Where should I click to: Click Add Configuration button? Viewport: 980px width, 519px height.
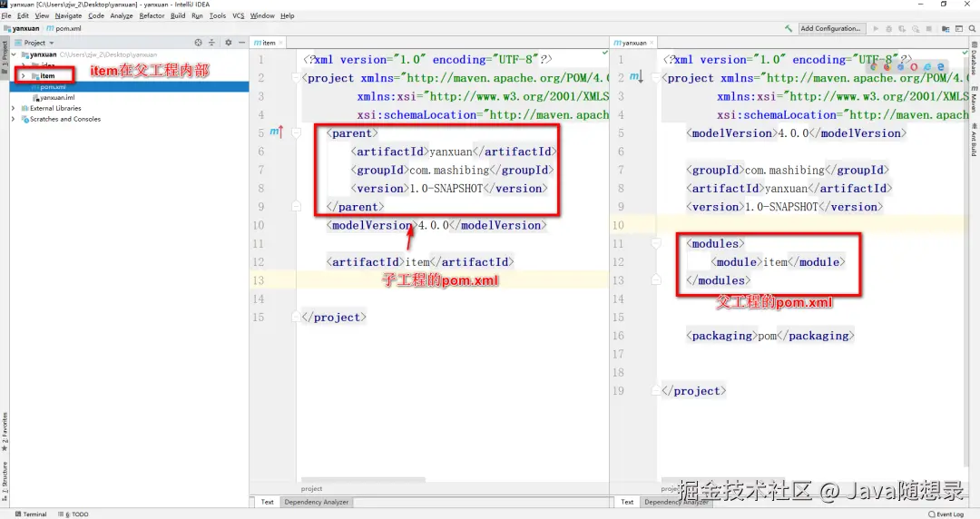point(830,28)
